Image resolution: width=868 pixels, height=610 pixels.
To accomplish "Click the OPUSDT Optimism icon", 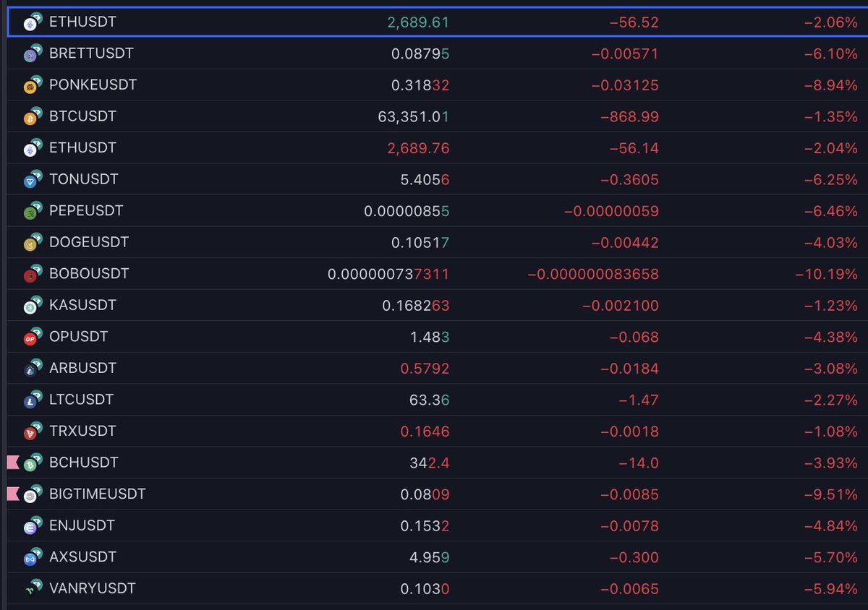I will (x=33, y=337).
